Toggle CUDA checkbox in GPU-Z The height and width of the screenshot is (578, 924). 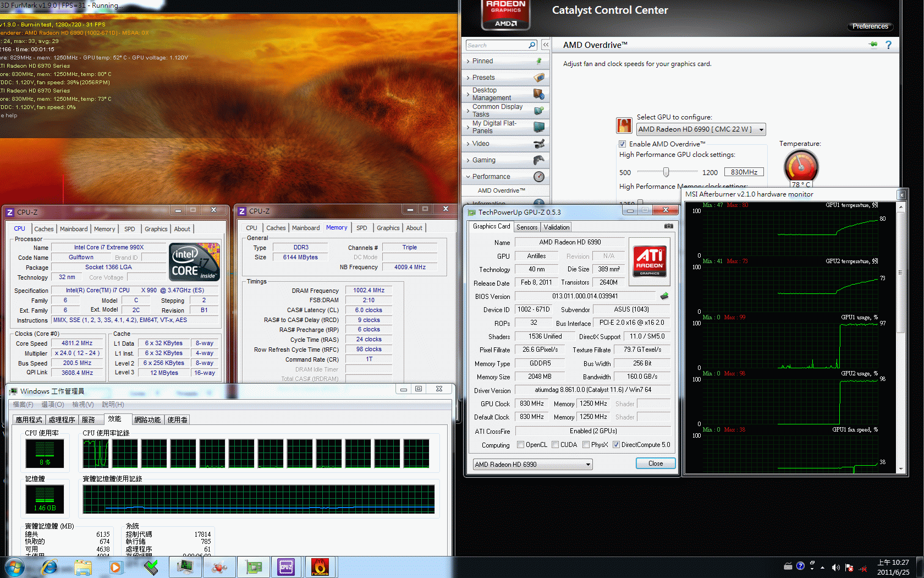(x=555, y=445)
